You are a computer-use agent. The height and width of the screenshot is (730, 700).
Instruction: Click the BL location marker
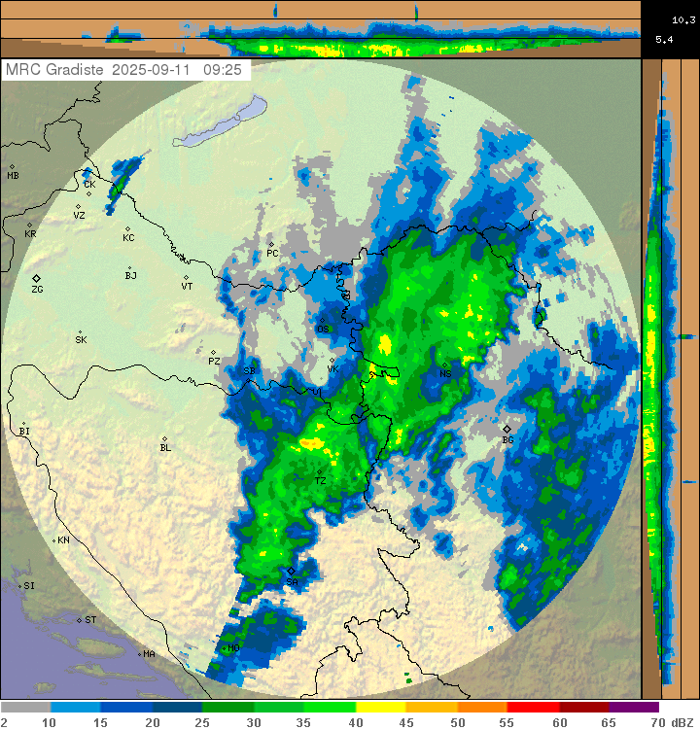(165, 438)
